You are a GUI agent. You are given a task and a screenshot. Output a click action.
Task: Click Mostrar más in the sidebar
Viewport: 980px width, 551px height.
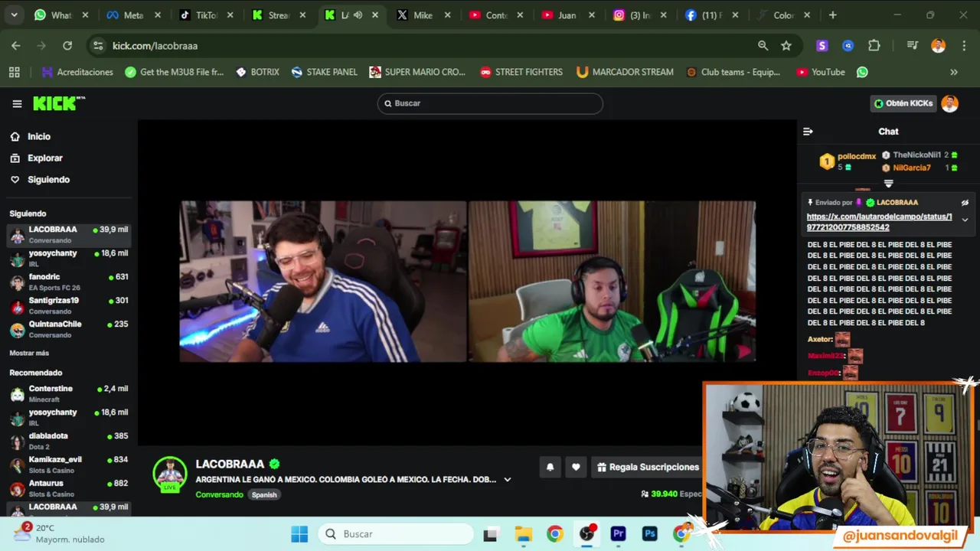point(29,353)
